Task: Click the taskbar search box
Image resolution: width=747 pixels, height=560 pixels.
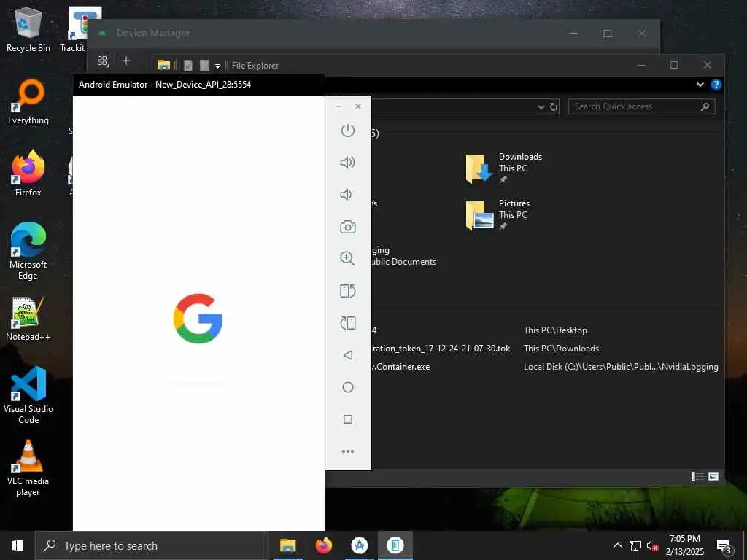Action: click(152, 545)
